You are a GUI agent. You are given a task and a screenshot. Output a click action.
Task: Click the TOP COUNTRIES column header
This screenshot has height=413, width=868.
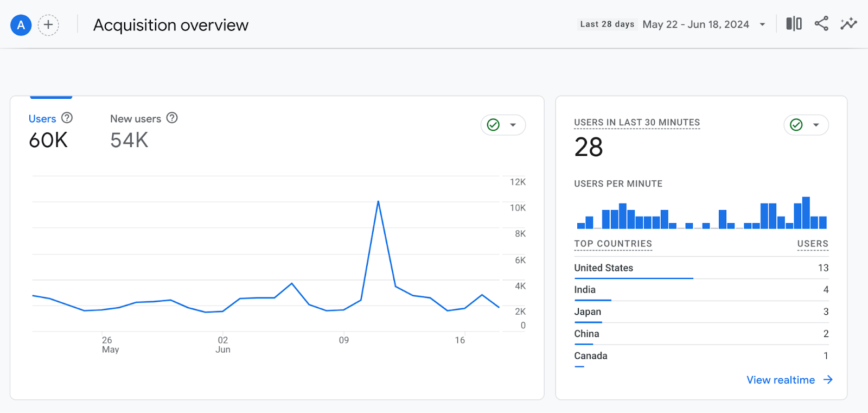click(x=613, y=244)
